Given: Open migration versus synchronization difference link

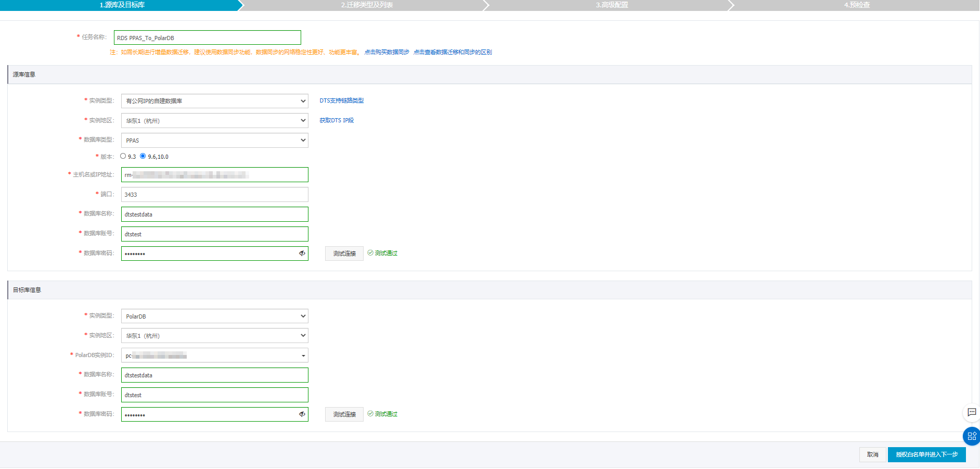Looking at the screenshot, I should tap(453, 52).
